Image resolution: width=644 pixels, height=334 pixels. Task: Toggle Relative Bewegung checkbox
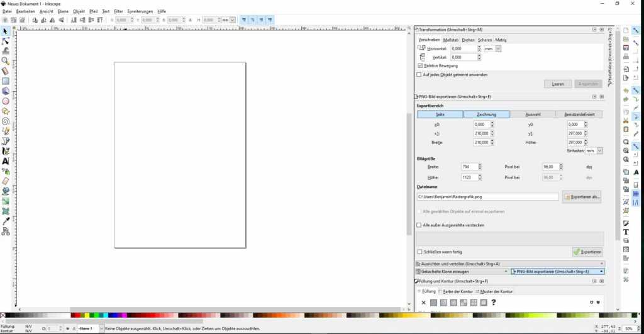click(419, 66)
